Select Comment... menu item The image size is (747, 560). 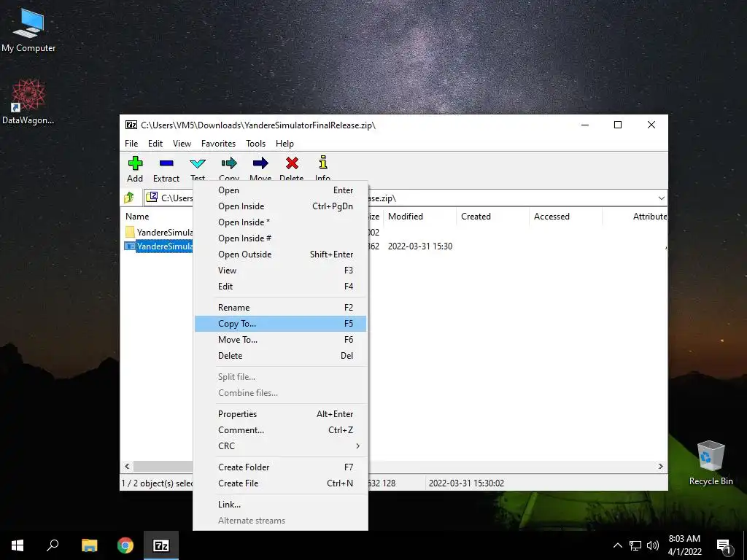coord(281,430)
